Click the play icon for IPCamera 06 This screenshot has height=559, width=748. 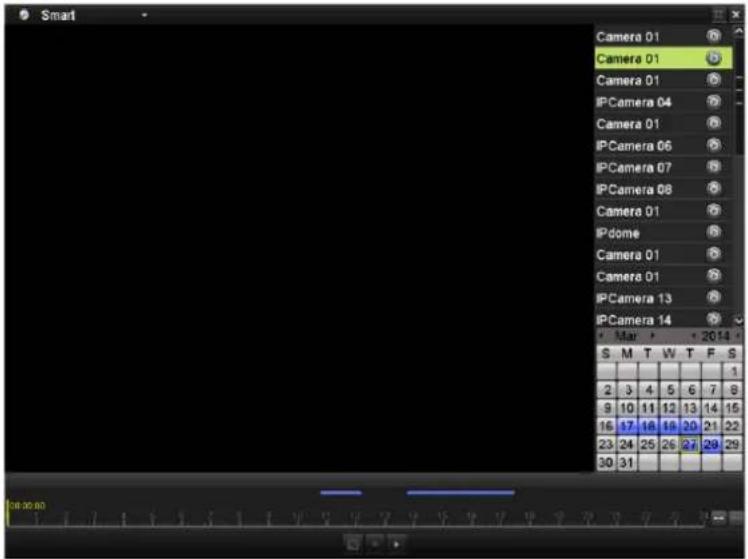(713, 145)
